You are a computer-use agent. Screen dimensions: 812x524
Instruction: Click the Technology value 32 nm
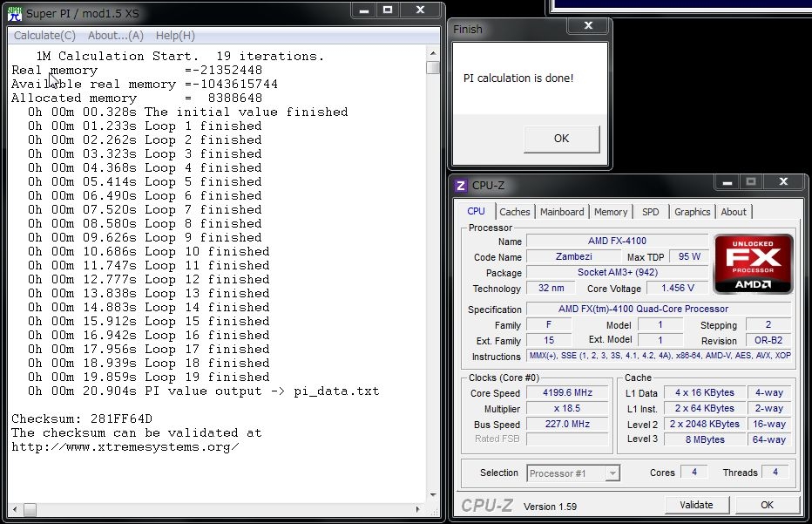551,289
